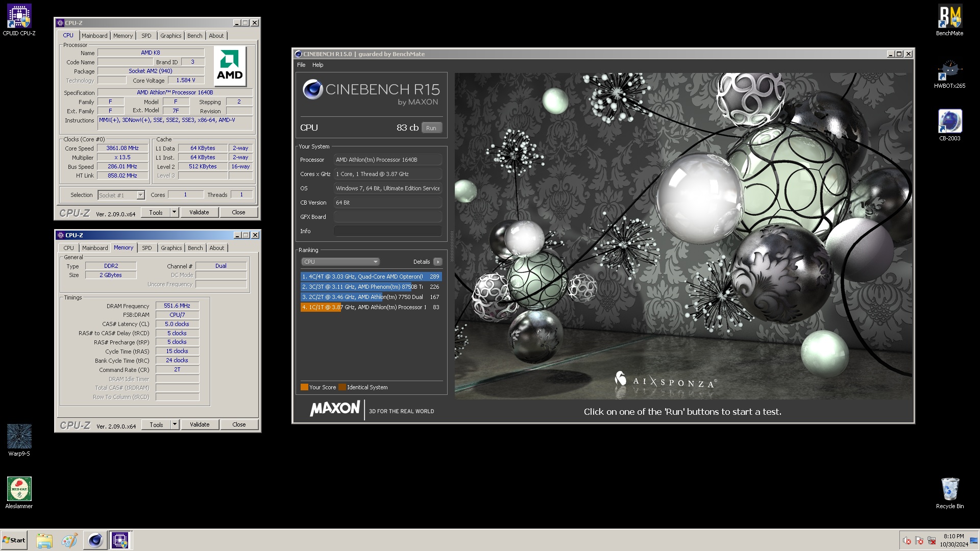This screenshot has height=551, width=980.
Task: Click the brown Identical System legend swatch
Action: click(x=342, y=387)
